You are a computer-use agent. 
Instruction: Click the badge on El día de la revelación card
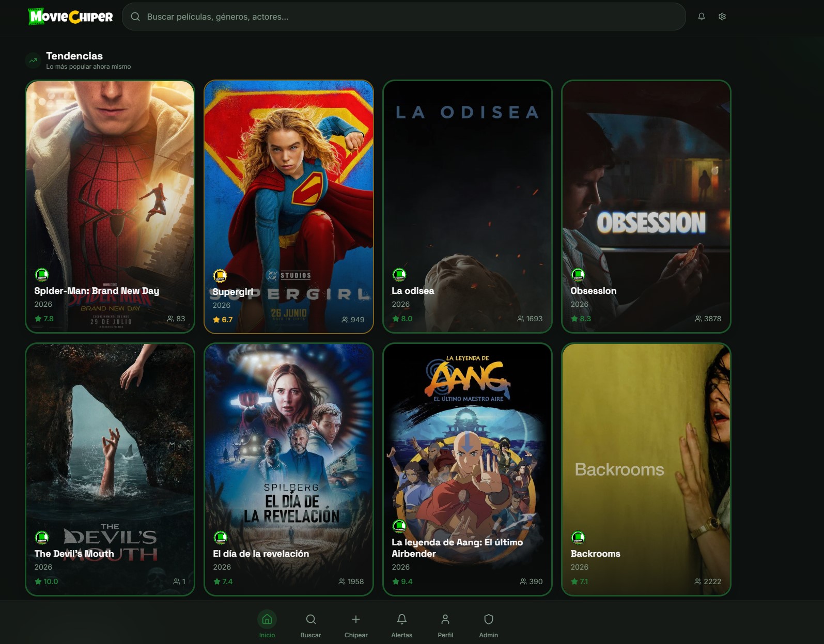click(220, 538)
